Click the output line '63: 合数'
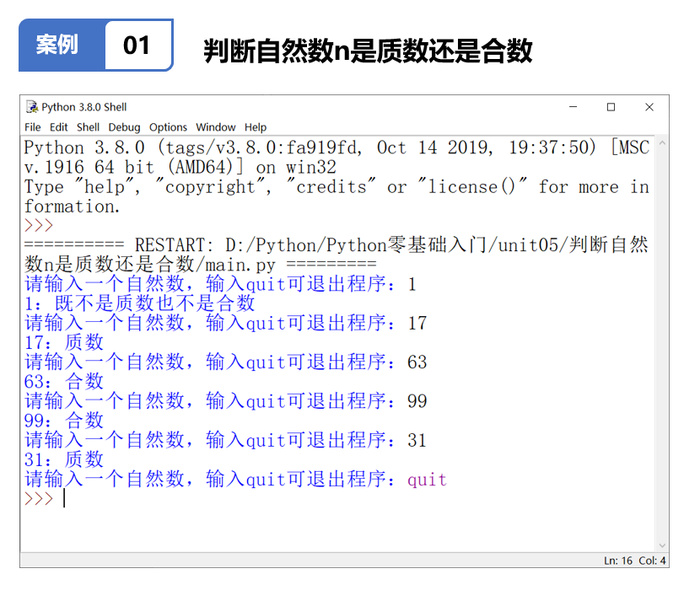Viewport: 700px width, 590px height. pos(64,382)
